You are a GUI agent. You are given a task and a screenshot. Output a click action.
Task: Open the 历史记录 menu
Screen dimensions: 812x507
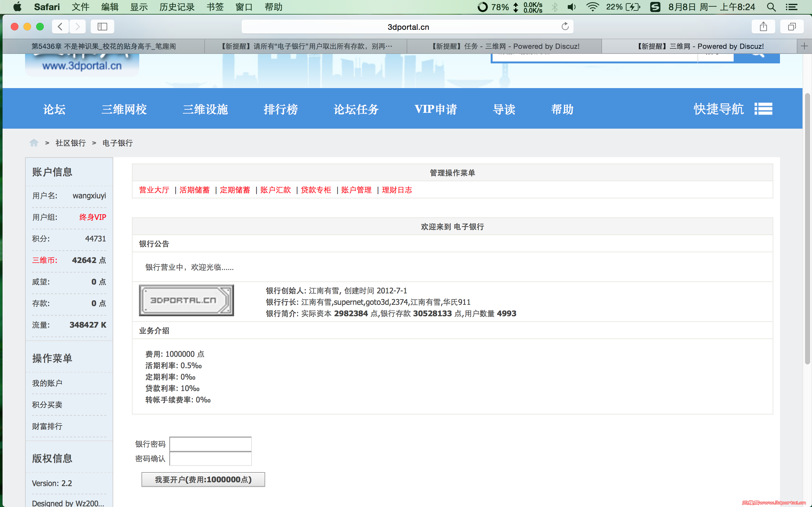177,7
